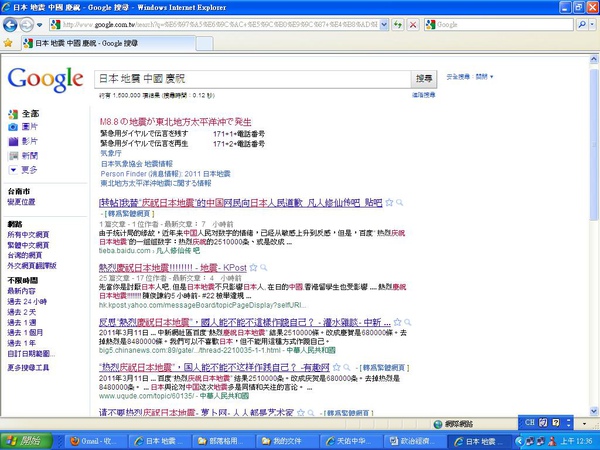The image size is (600, 450).
Task: Select 外文網頁翻譯版 filter
Action: coord(32,266)
